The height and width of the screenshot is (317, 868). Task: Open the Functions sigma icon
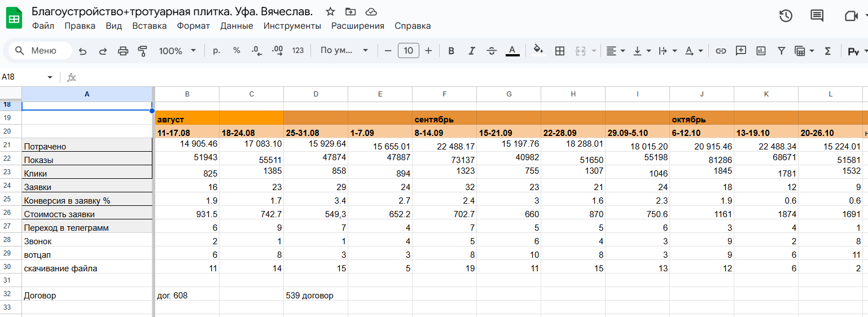coord(828,51)
